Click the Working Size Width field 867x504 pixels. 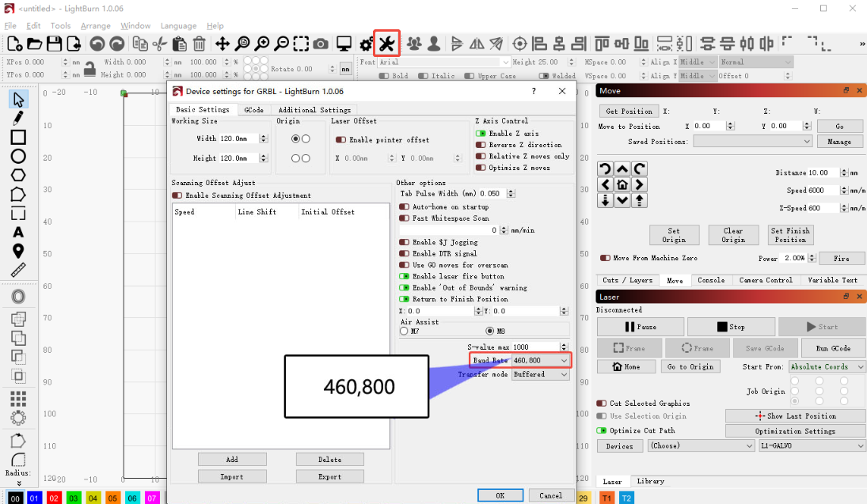coord(243,138)
